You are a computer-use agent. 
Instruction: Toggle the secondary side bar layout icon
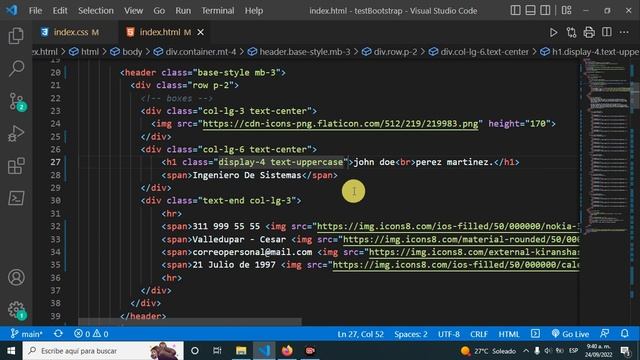point(545,10)
